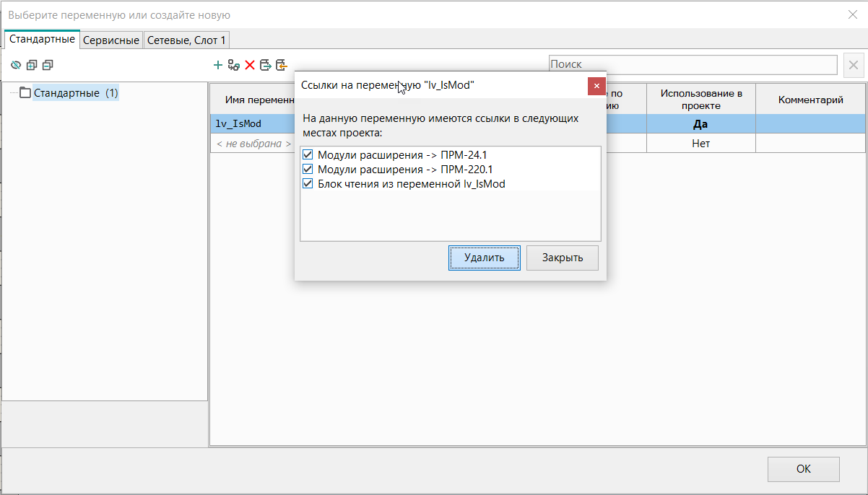This screenshot has width=868, height=495.
Task: Click the expand all tree icon
Action: (x=32, y=65)
